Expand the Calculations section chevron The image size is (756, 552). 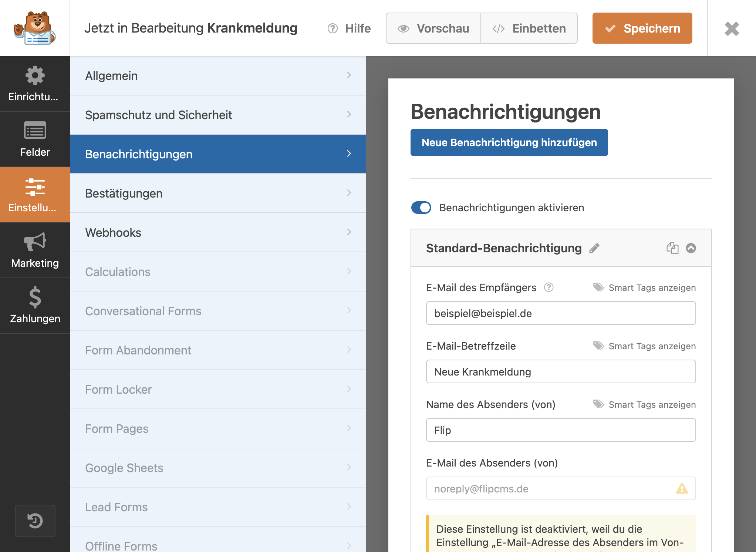[x=349, y=271]
